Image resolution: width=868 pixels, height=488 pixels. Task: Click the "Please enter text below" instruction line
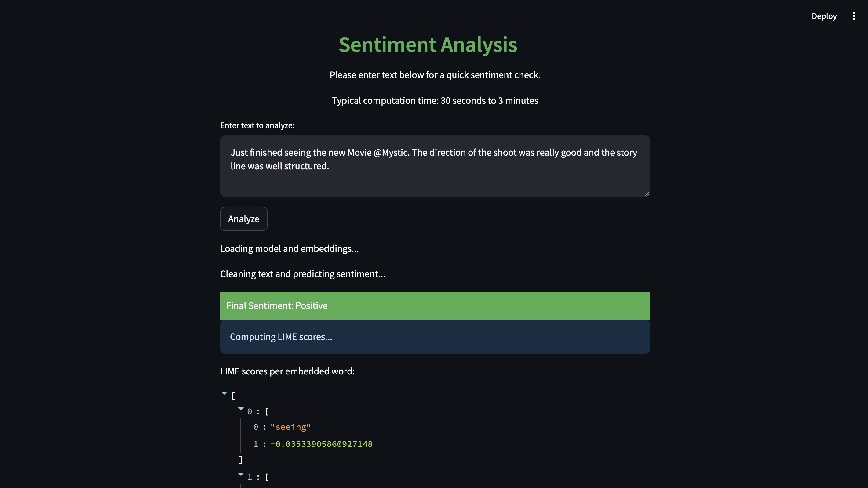[435, 75]
